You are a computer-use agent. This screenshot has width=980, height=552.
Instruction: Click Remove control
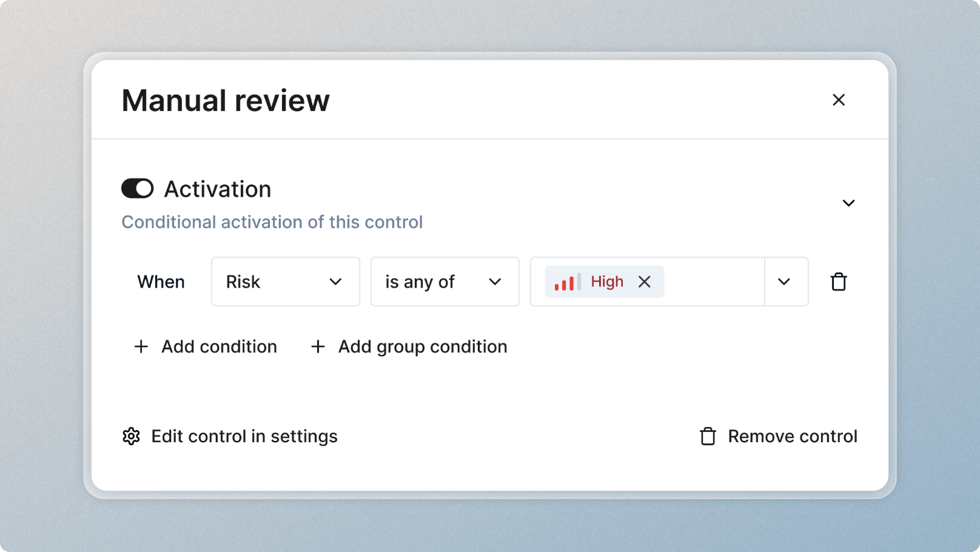[778, 436]
